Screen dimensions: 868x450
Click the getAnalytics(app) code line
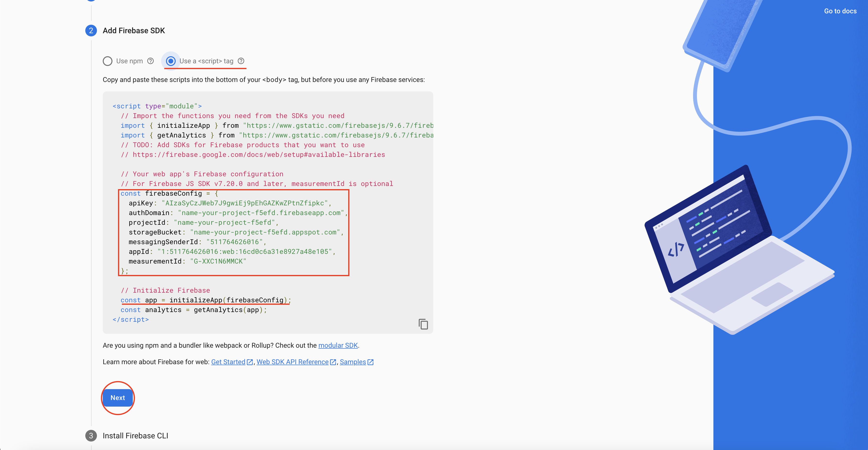point(194,310)
